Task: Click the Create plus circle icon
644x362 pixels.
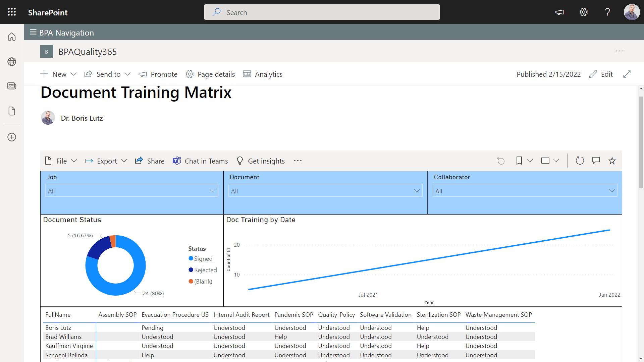Action: (12, 137)
